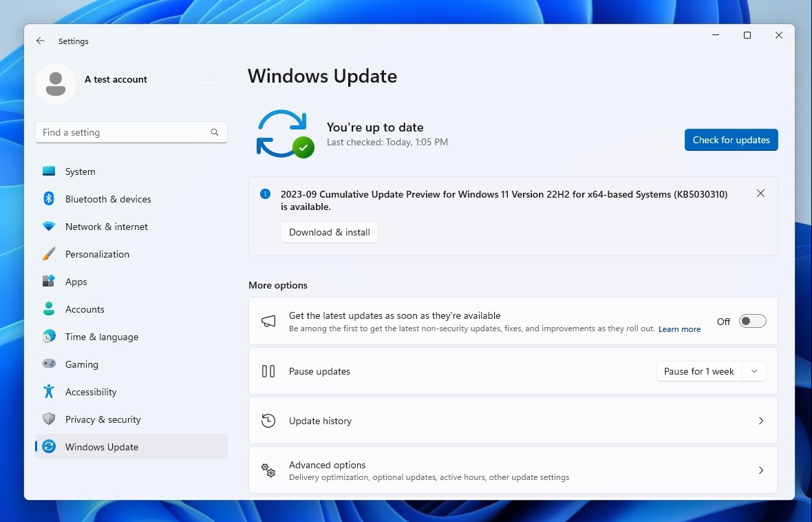812x522 pixels.
Task: Select the System section icon
Action: click(49, 171)
